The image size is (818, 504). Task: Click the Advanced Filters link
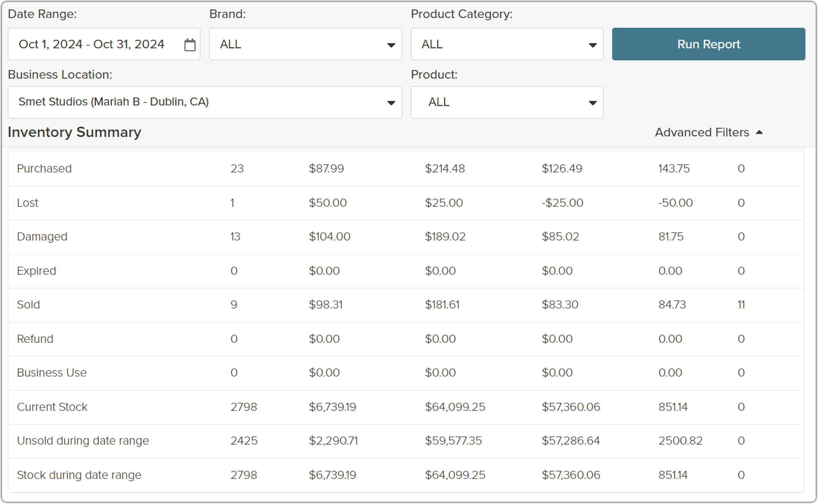coord(702,132)
